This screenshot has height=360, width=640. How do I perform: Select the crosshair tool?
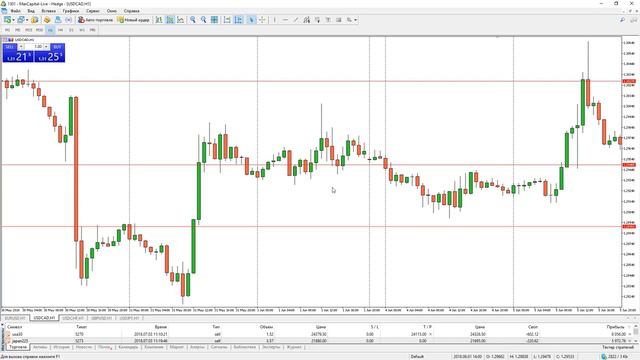click(262, 20)
